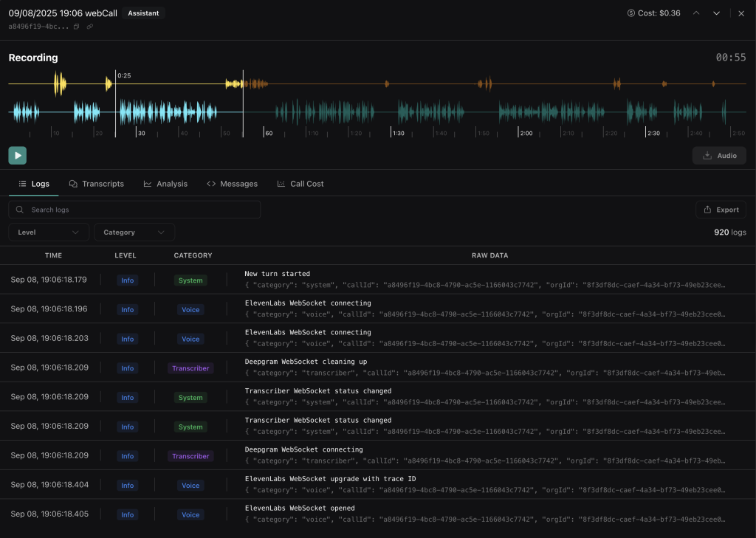Export the logs
This screenshot has height=538, width=756.
721,210
